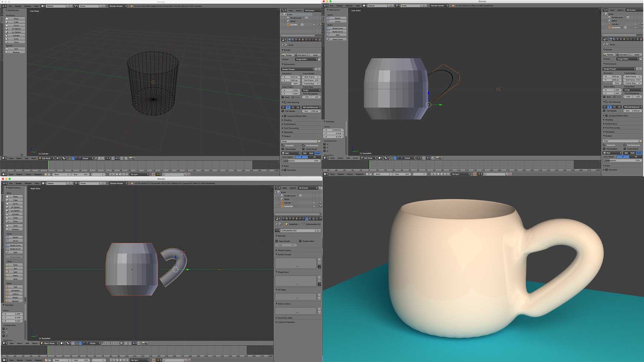Select NurbsPath in the top-right outliner
The image size is (644, 362).
pyautogui.click(x=616, y=27)
